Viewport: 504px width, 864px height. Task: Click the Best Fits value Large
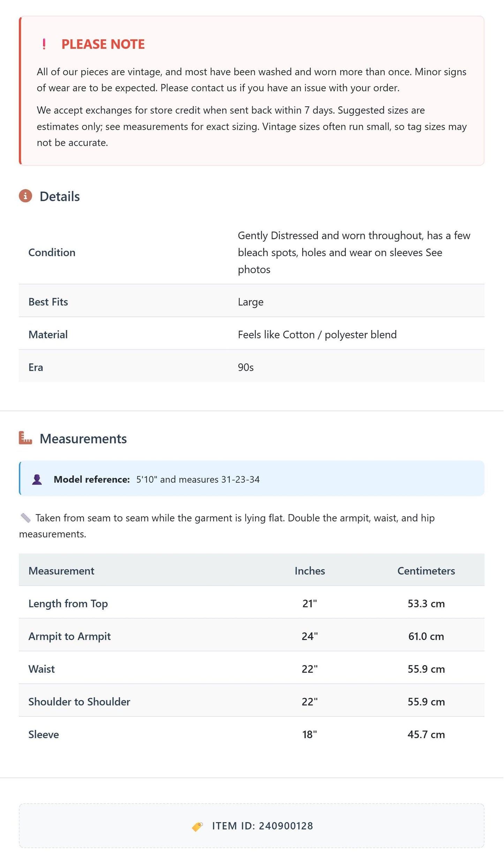point(250,302)
